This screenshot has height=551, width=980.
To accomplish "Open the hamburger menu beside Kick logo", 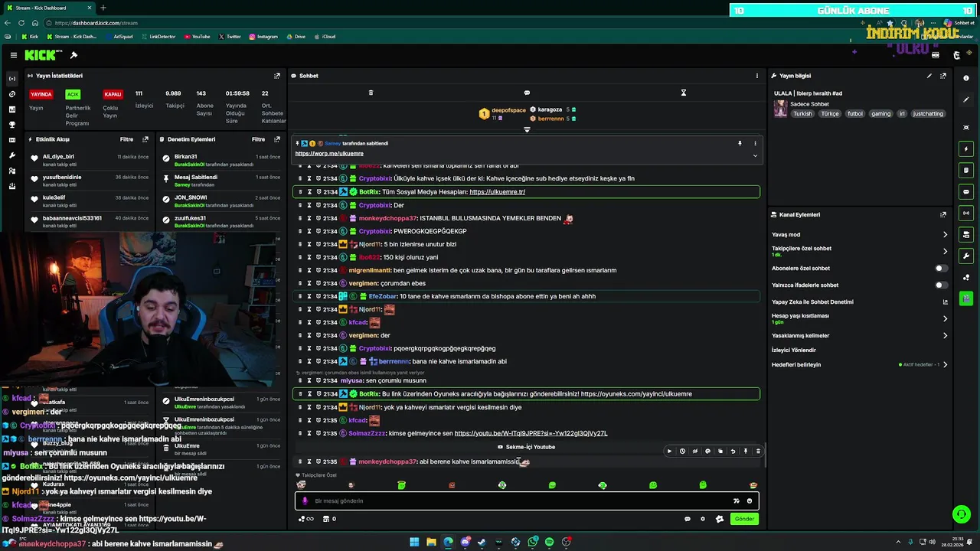I will 14,55.
